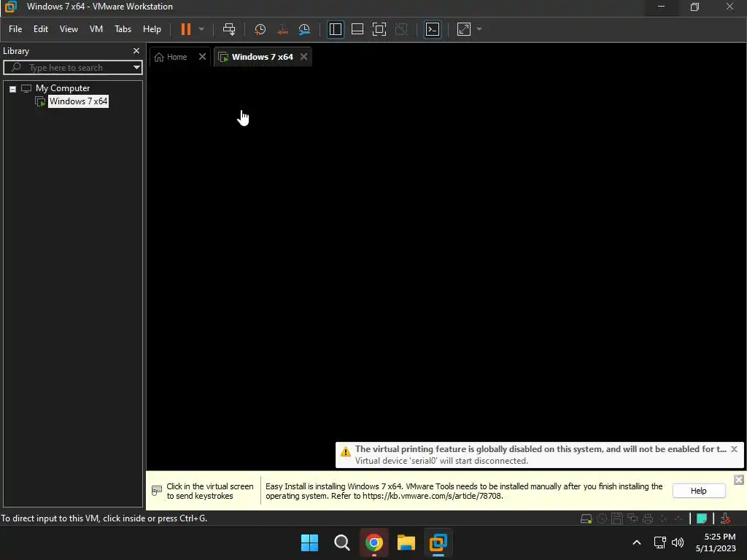Click the CD/DVD drive status icon
Viewport: 747px width, 560px height.
click(x=602, y=518)
